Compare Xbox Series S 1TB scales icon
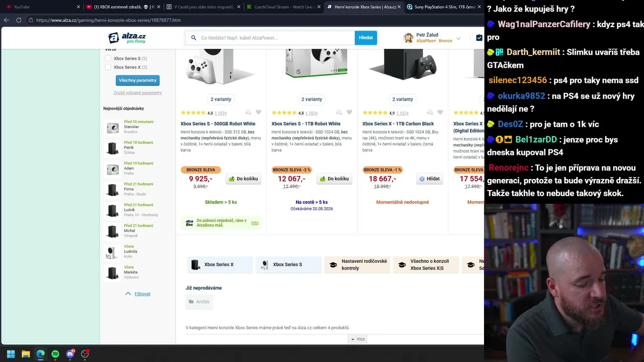 point(339,113)
